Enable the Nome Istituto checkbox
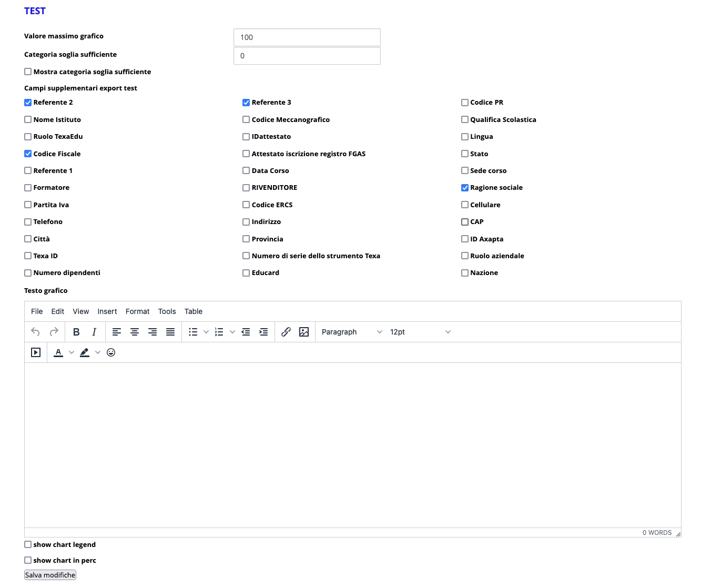This screenshot has height=588, width=711. pyautogui.click(x=28, y=119)
